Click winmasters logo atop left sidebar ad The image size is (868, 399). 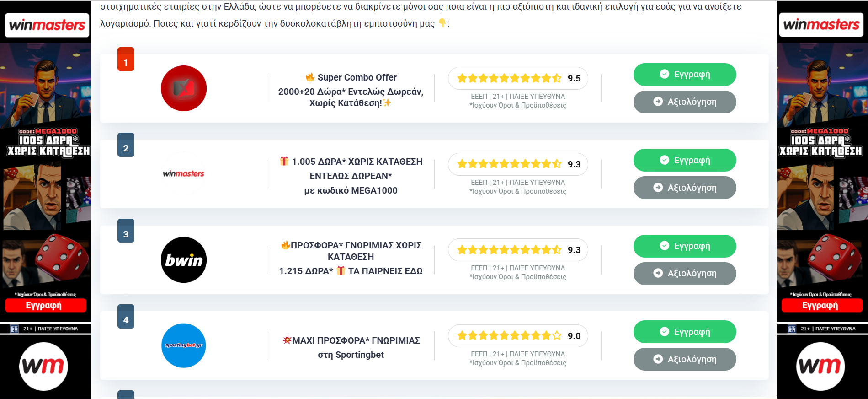tap(47, 25)
